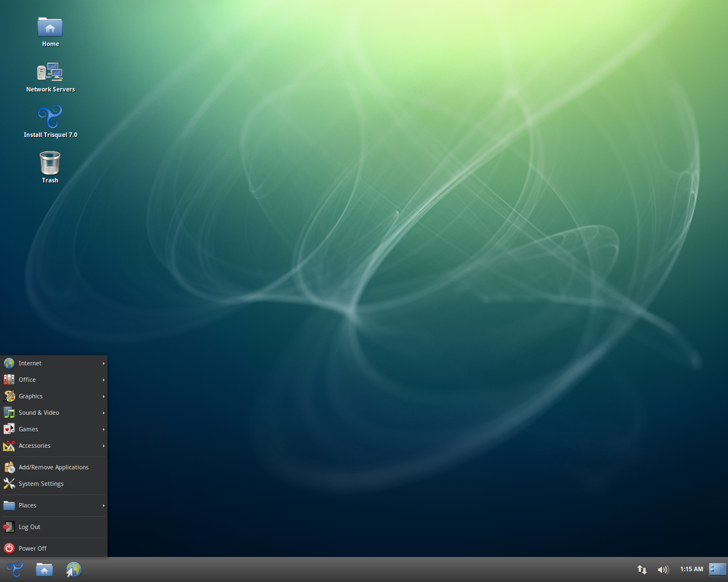Launch web browser from taskbar globe icon
The height and width of the screenshot is (582, 728).
coord(73,569)
